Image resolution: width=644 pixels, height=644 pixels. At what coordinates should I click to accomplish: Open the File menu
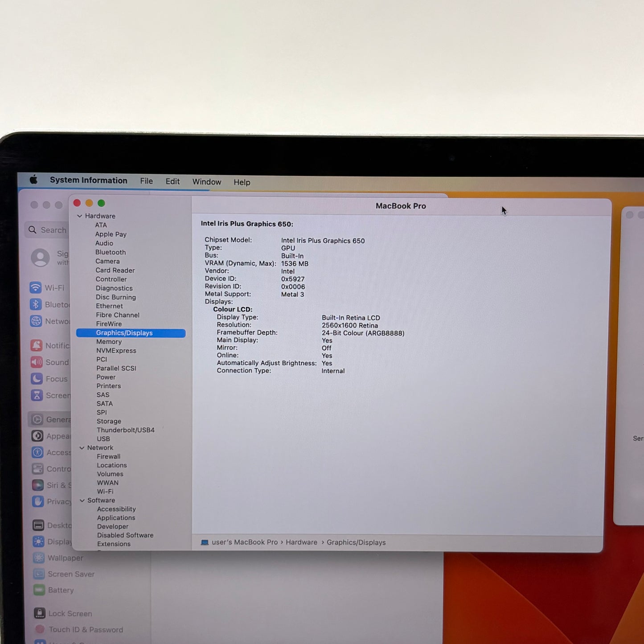146,181
